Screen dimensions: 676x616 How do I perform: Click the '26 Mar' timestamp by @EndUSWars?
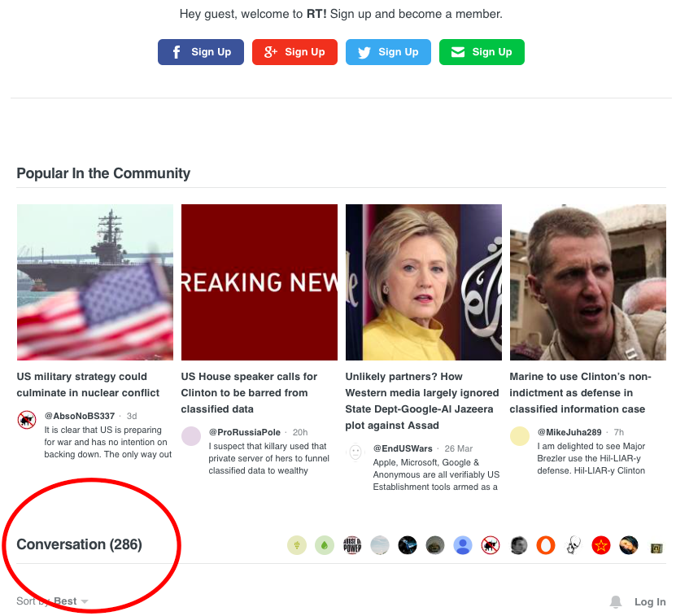tap(458, 448)
